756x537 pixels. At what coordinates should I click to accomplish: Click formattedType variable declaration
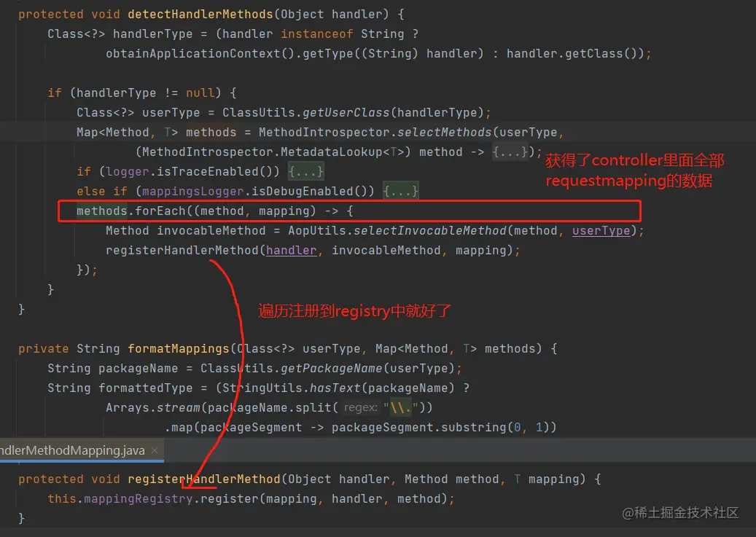coord(146,388)
